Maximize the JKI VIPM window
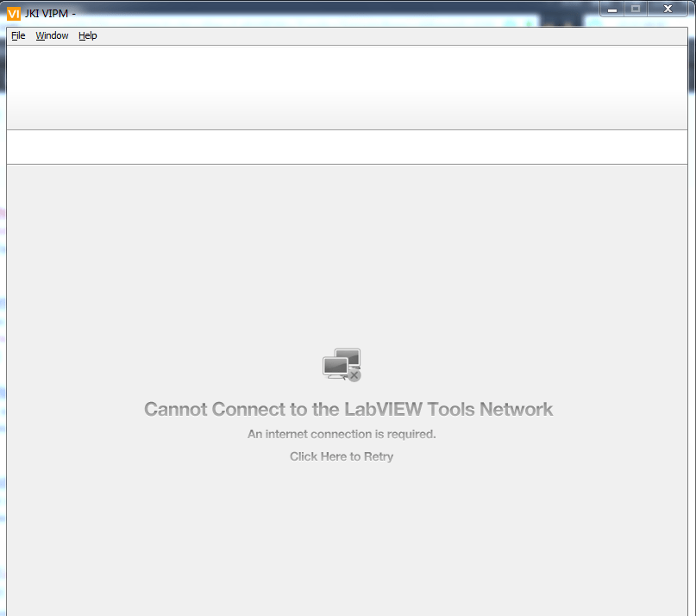This screenshot has width=696, height=616. [636, 9]
